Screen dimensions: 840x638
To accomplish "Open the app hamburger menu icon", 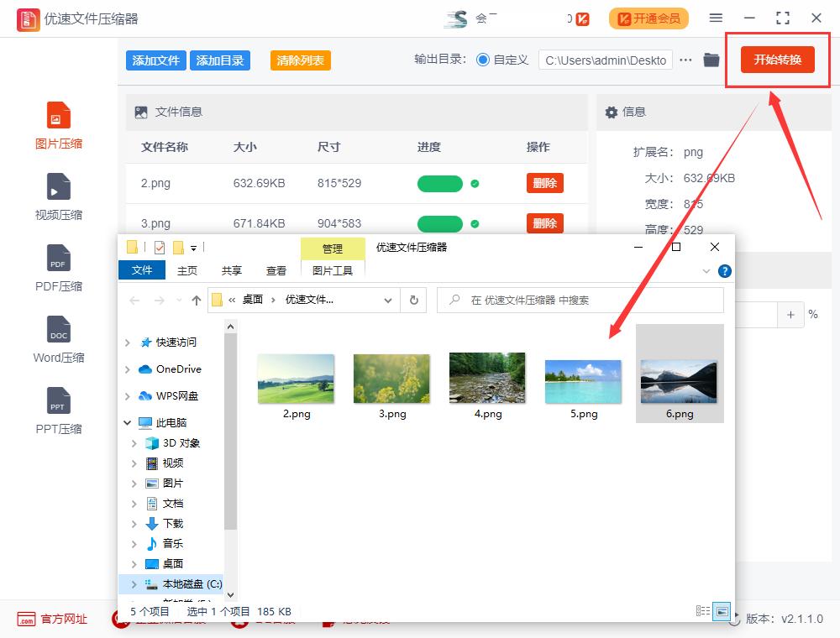I will click(715, 18).
